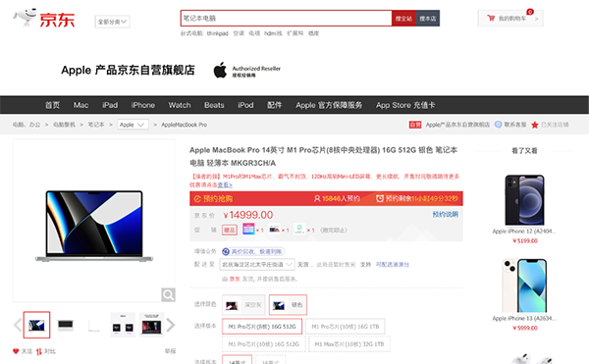589x364 pixels.
Task: Click the red 赠品 gift tag
Action: (229, 230)
